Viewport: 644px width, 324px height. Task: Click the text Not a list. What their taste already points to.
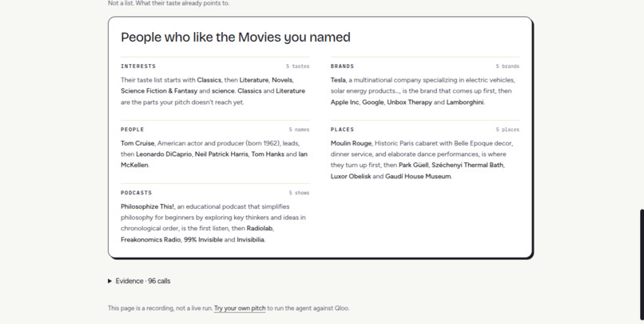(169, 3)
